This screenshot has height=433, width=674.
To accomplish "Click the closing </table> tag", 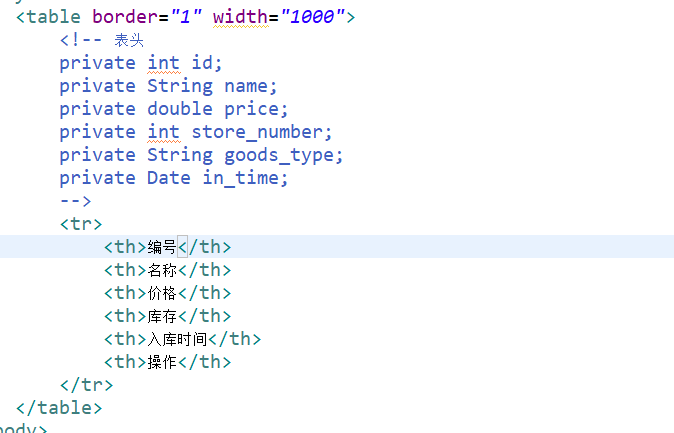I will click(59, 408).
